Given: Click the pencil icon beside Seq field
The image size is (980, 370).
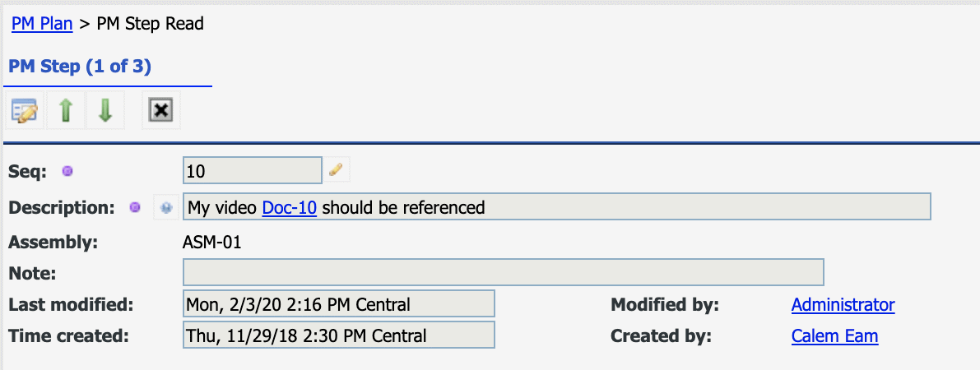Looking at the screenshot, I should click(x=336, y=169).
